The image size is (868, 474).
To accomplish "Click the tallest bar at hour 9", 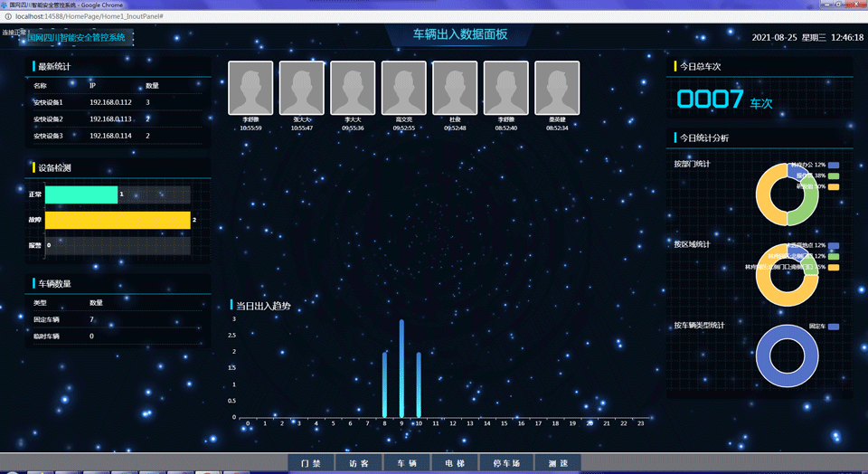I will click(x=401, y=369).
